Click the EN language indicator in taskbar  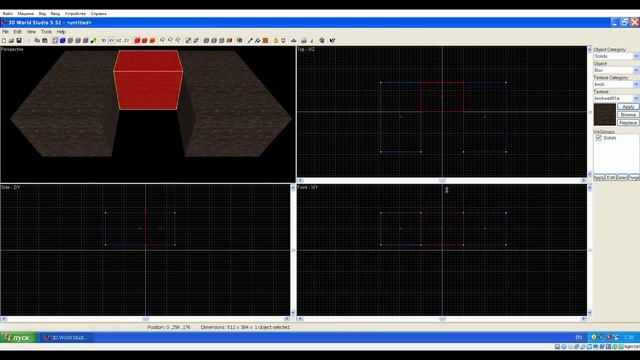point(578,338)
